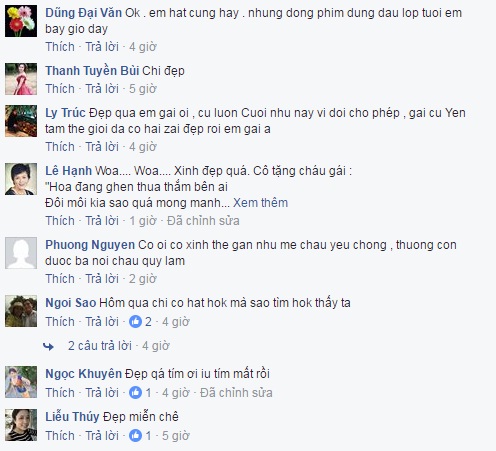
Task: Click Trả lời under Liễu Thúy's comment
Action: 102,436
